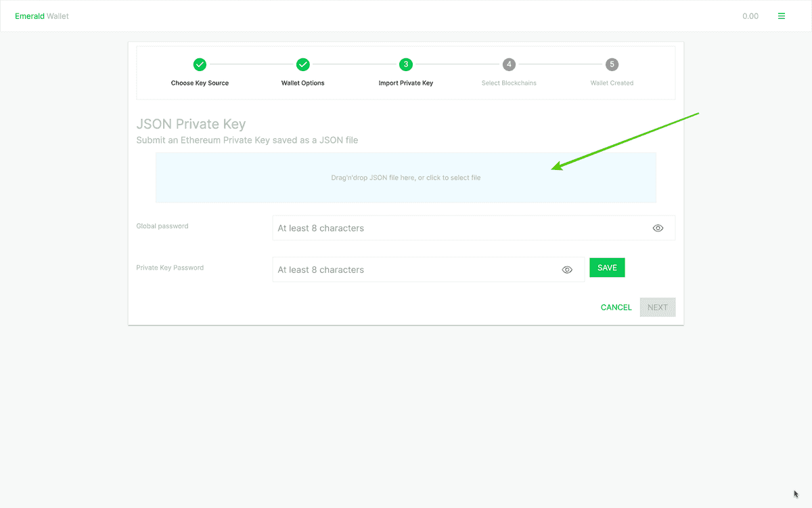Select the Import Private Key step circle

pos(406,64)
